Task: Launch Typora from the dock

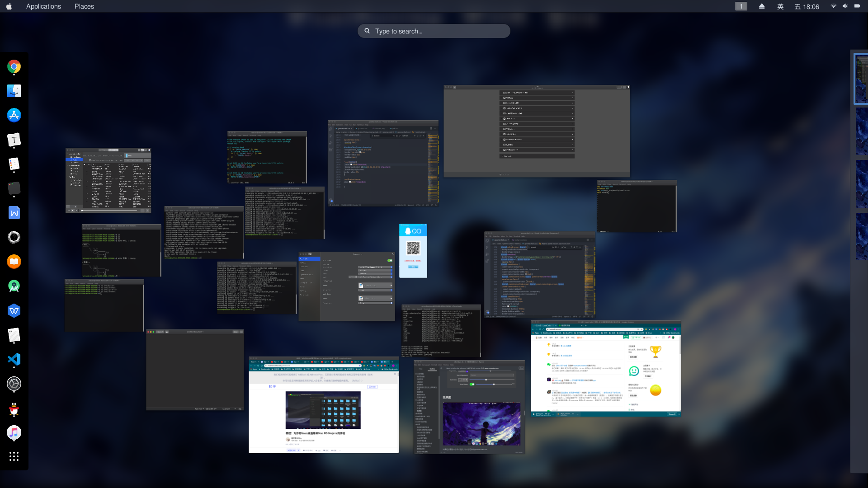Action: tap(14, 140)
